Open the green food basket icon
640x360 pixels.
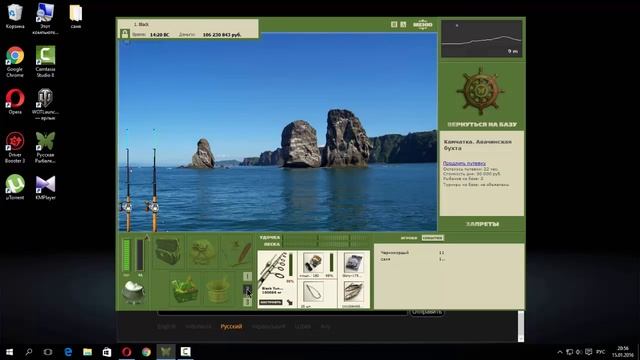coord(184,289)
